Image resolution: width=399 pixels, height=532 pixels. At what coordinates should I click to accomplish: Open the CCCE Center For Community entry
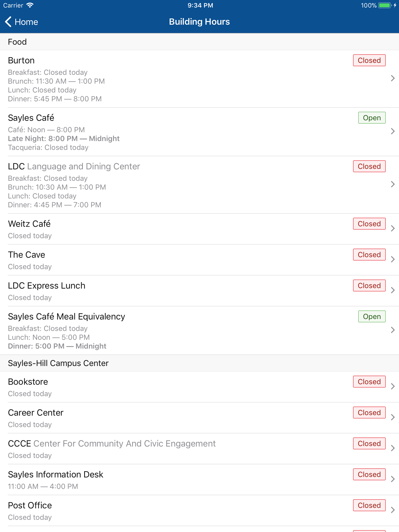199,449
